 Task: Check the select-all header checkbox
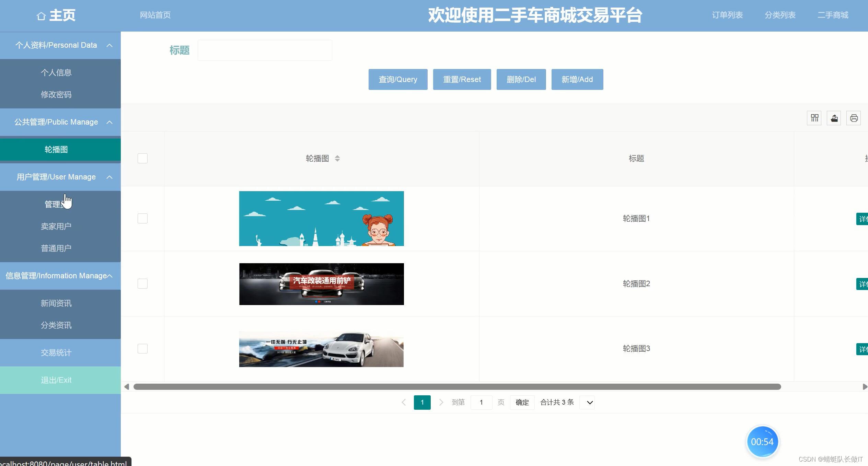pos(142,158)
